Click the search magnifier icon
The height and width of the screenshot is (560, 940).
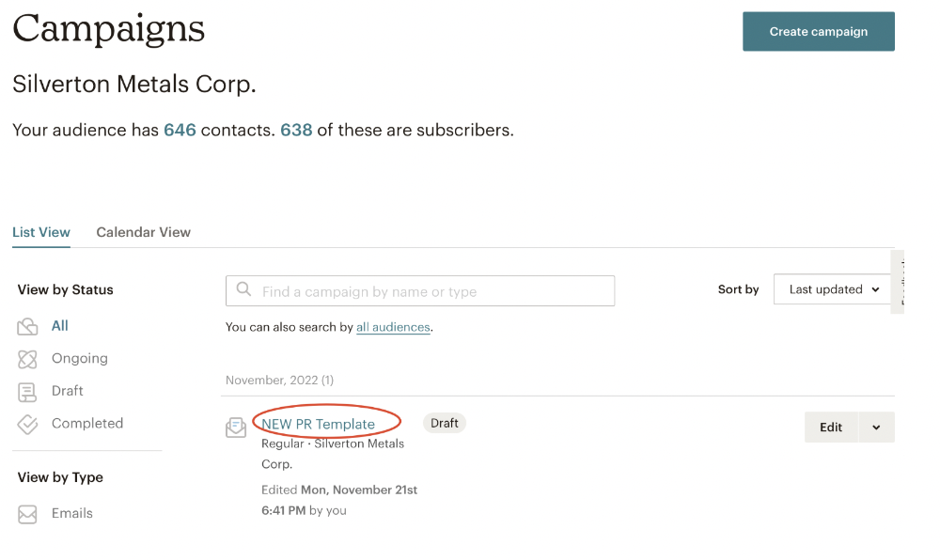(243, 290)
